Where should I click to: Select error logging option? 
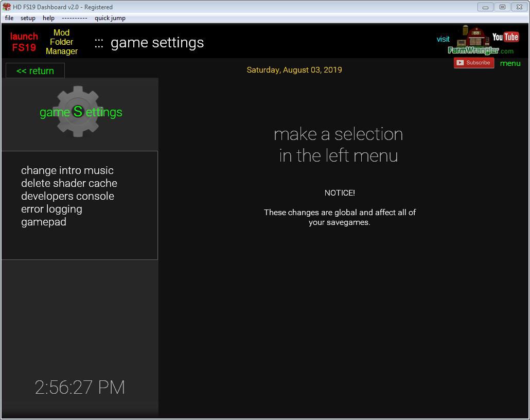coord(51,209)
